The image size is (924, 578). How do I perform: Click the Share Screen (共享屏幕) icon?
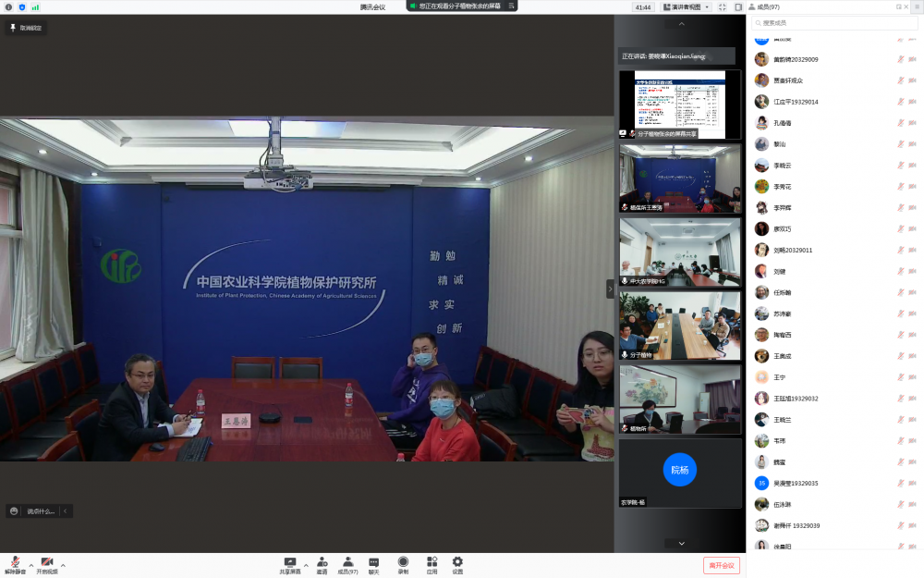point(290,561)
